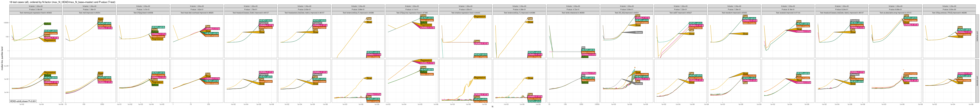Click the 'HEAD=attrib slower P<0.001' annotation box
Image resolution: width=980 pixels, height=109 pixels.
23,101
